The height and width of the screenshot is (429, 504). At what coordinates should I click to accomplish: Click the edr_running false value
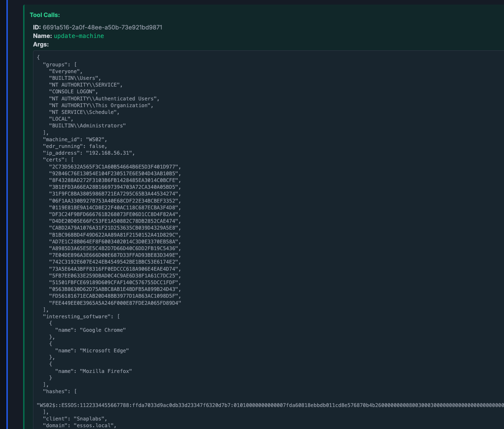click(x=98, y=146)
